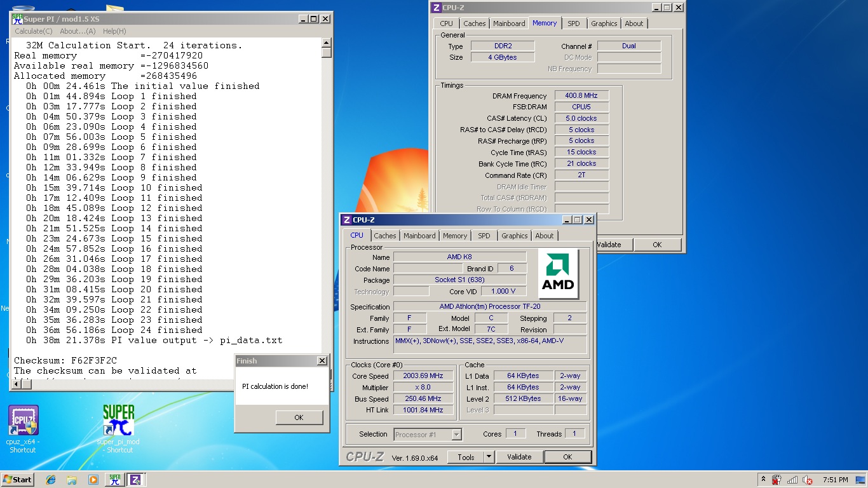This screenshot has width=868, height=488.
Task: Expand Tools dropdown arrow in CPU-Z
Action: (489, 457)
